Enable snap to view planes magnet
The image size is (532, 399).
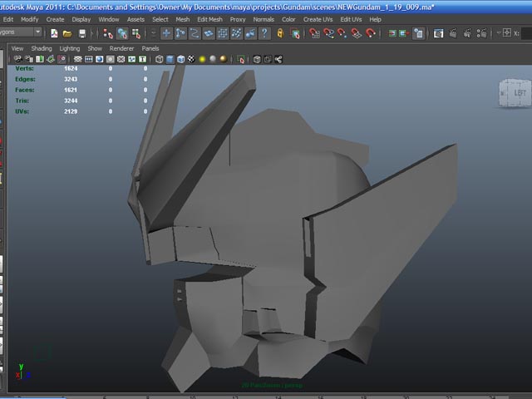click(x=357, y=33)
